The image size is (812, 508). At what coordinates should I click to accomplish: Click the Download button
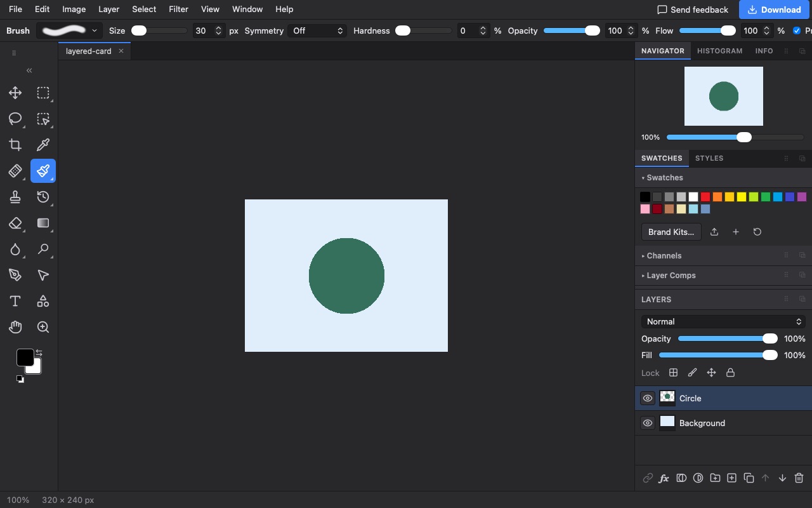click(x=774, y=10)
